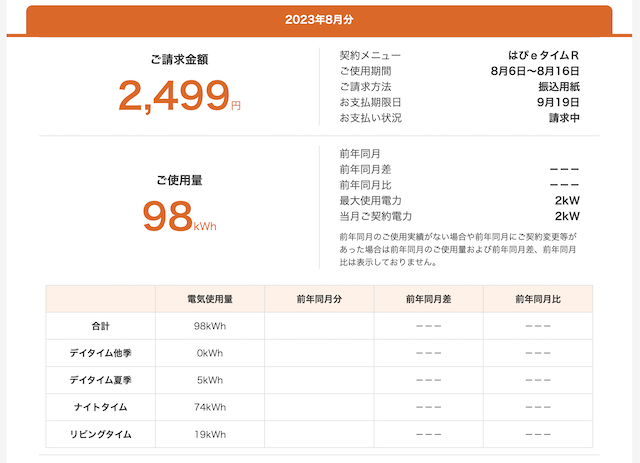
Task: Click the 振込用紙 payment method value
Action: pyautogui.click(x=559, y=87)
